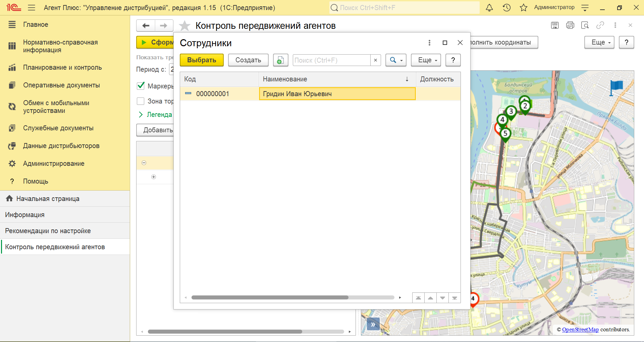Viewport: 644px width, 342px height.
Task: Open favorites star in title bar
Action: (x=523, y=7)
